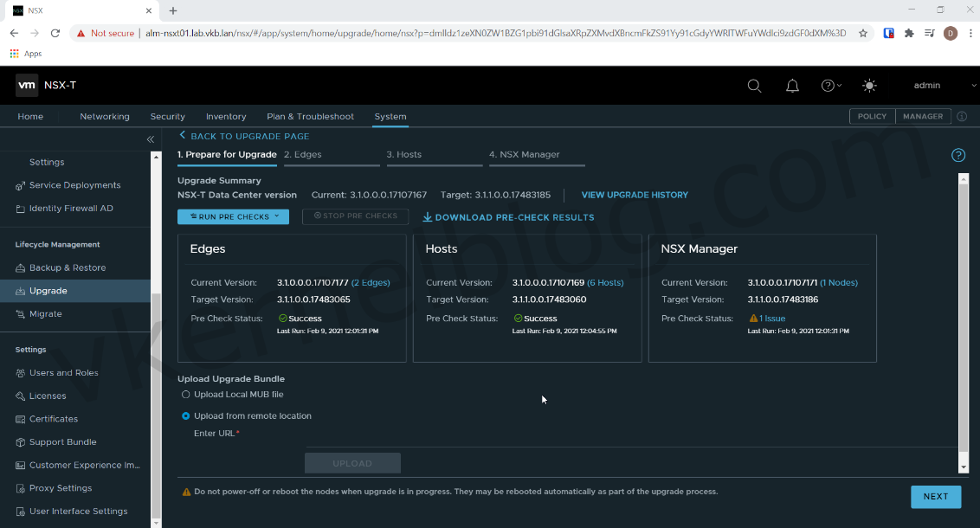The height and width of the screenshot is (528, 980).
Task: Click the search magnifier icon in header
Action: point(754,86)
